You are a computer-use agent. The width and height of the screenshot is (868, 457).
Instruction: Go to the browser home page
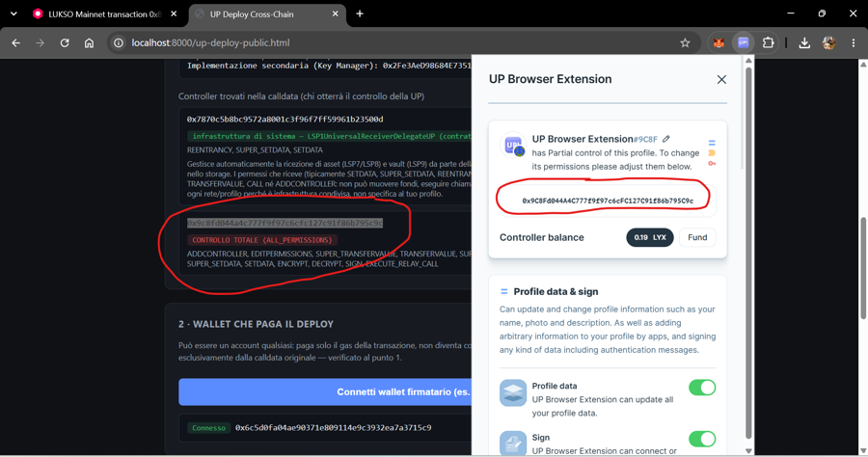coord(89,42)
